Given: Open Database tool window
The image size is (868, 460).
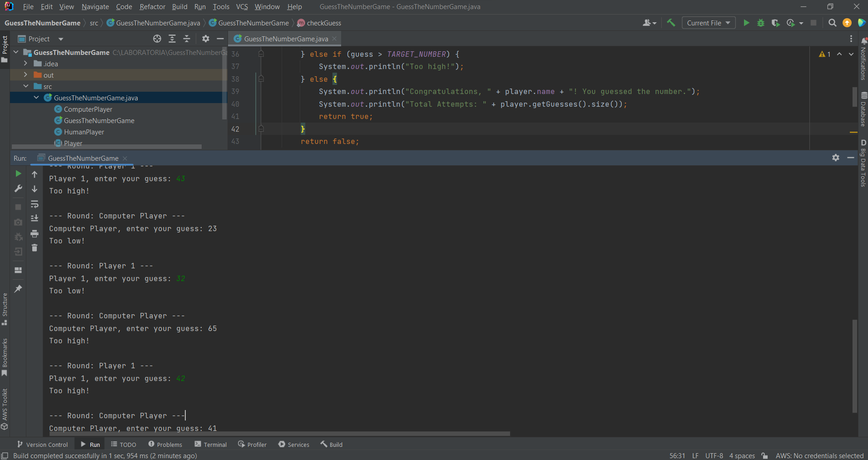Looking at the screenshot, I should click(863, 109).
